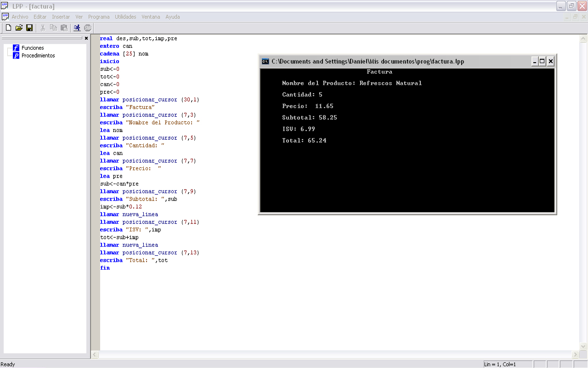Image resolution: width=588 pixels, height=368 pixels.
Task: Close the left side panel with x
Action: (x=86, y=38)
